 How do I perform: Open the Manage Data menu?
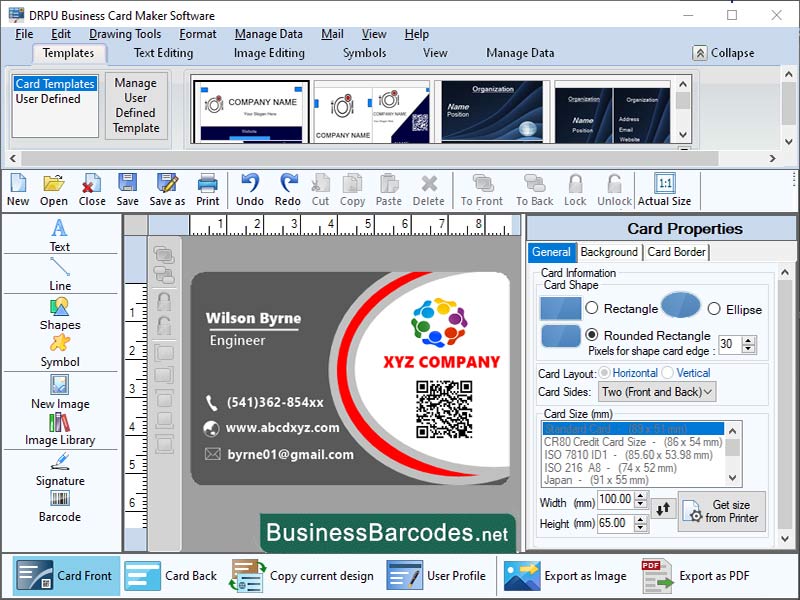[268, 33]
